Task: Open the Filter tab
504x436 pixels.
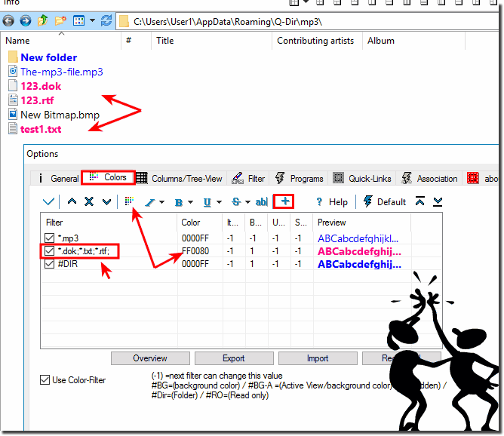Action: point(248,178)
